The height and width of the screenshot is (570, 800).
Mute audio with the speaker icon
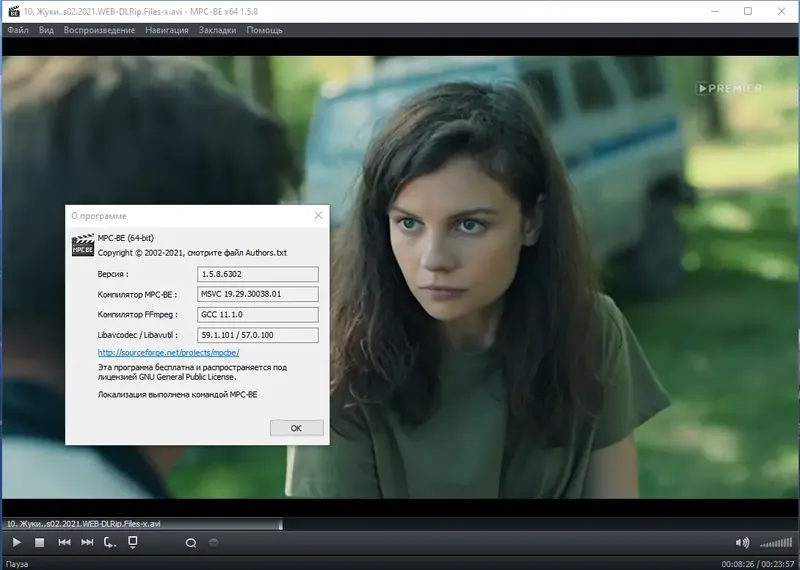[742, 542]
